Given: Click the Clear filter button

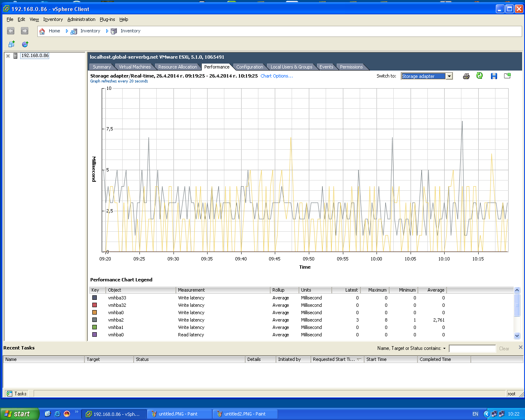Looking at the screenshot, I should pyautogui.click(x=504, y=349).
